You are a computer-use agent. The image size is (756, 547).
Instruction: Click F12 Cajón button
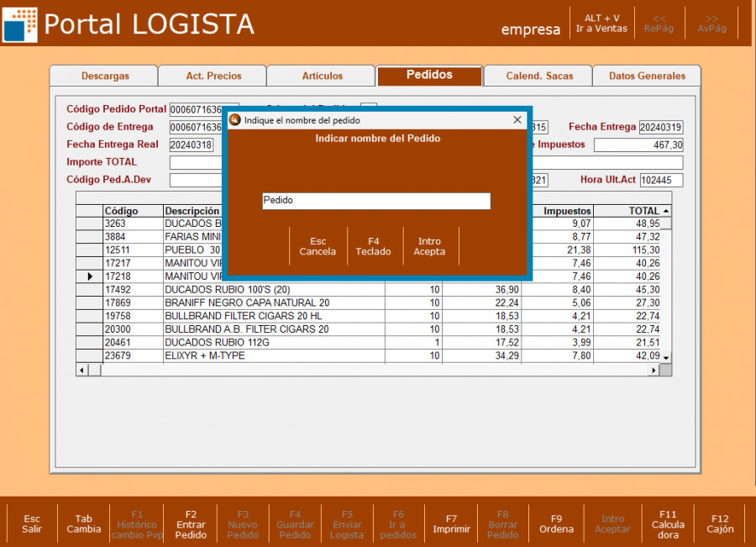pos(720,524)
